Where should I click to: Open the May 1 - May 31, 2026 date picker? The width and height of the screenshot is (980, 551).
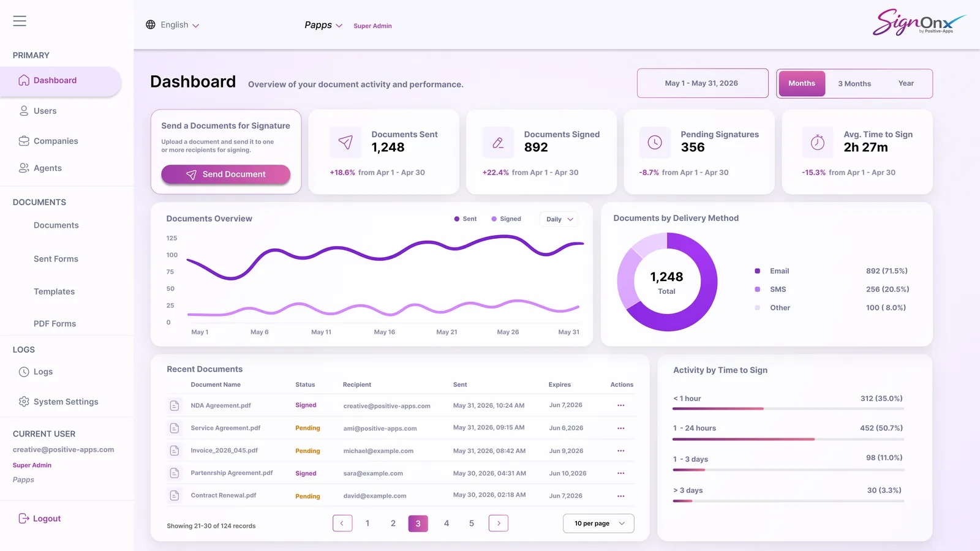tap(703, 83)
